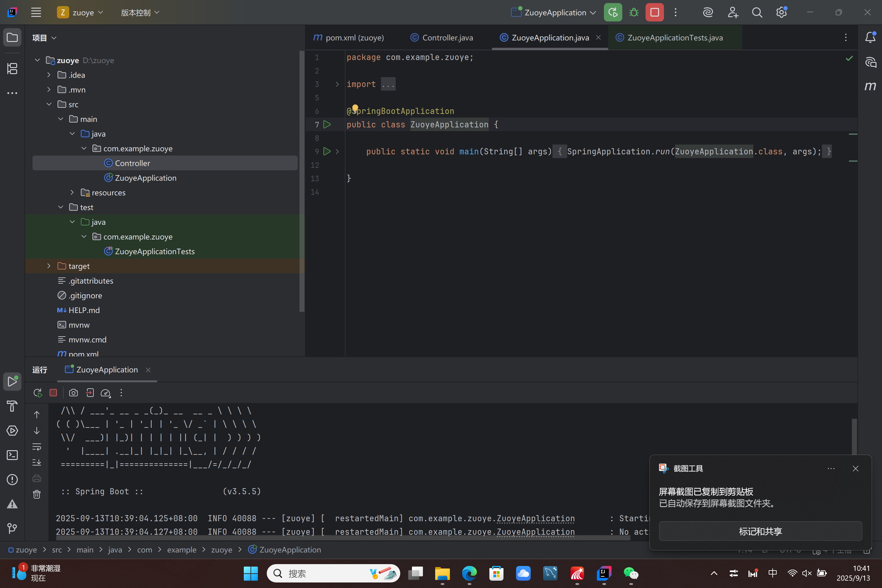Image resolution: width=882 pixels, height=588 pixels.
Task: Click the Debug bug icon
Action: [634, 12]
